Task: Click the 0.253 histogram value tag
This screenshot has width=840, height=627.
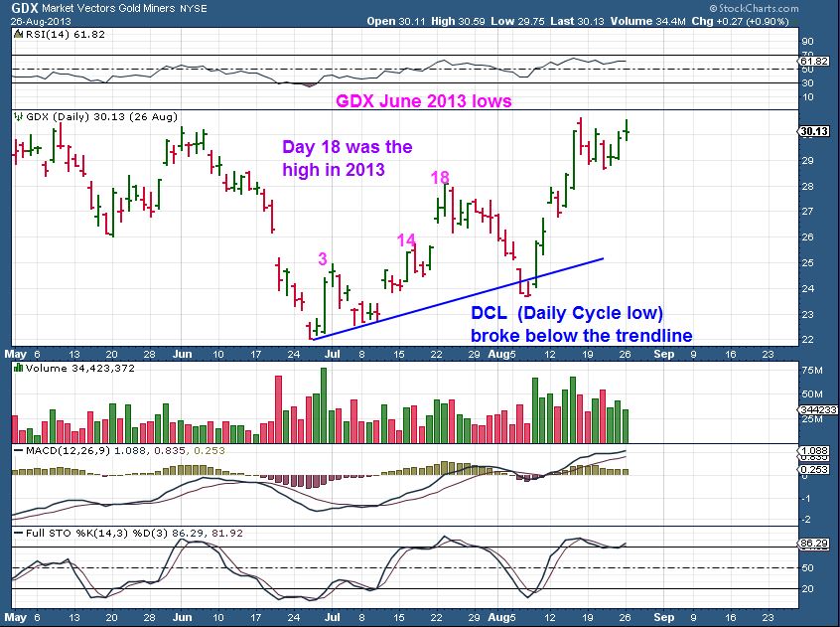Action: click(814, 469)
